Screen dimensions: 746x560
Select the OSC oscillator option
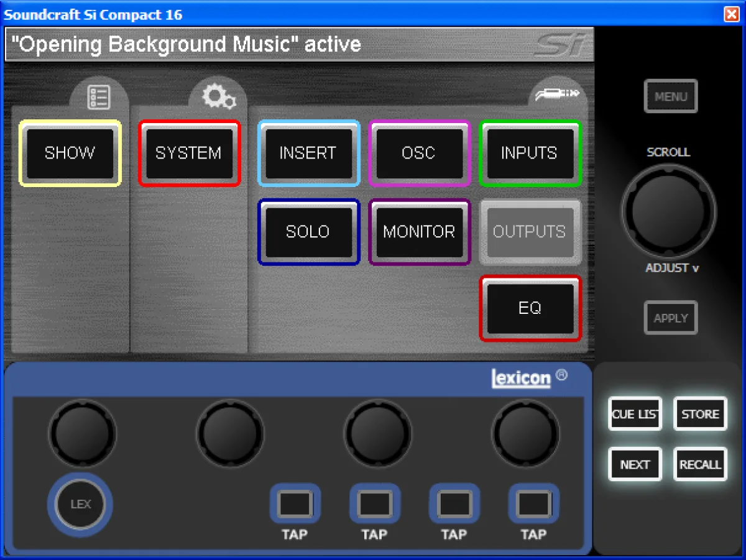[418, 153]
